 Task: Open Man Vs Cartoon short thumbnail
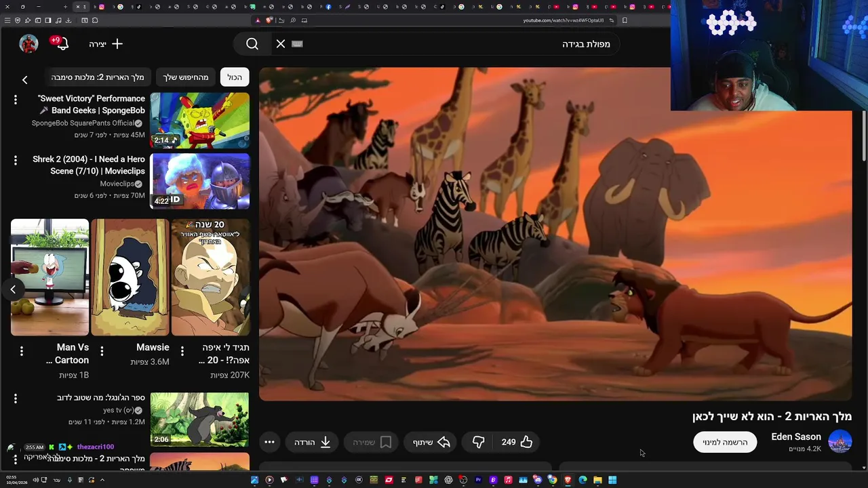click(x=50, y=277)
